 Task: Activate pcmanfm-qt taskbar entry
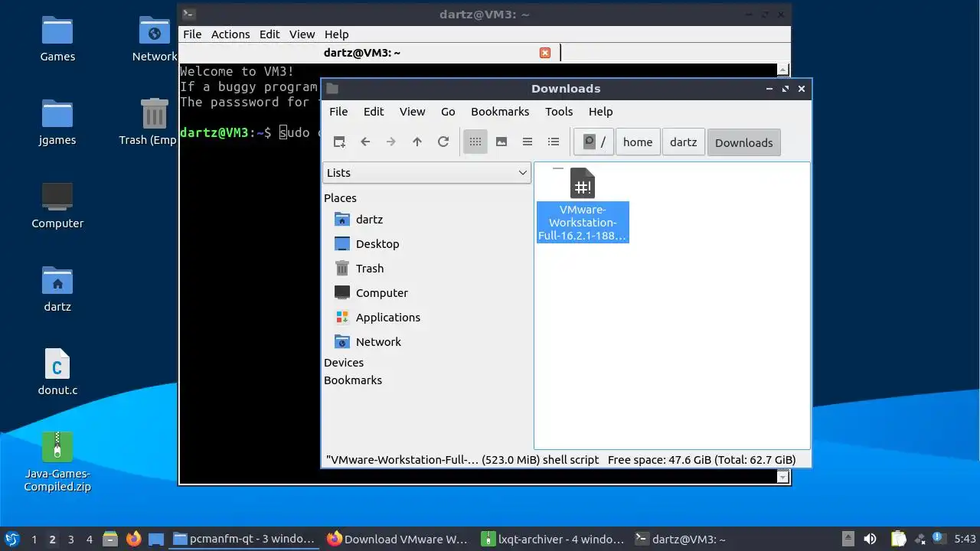click(244, 539)
